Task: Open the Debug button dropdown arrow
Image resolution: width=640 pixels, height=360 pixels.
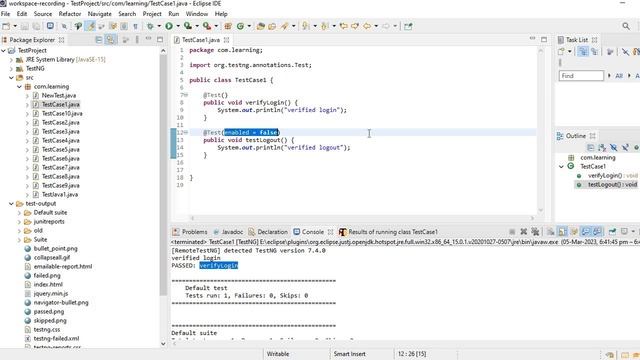Action: (x=159, y=26)
